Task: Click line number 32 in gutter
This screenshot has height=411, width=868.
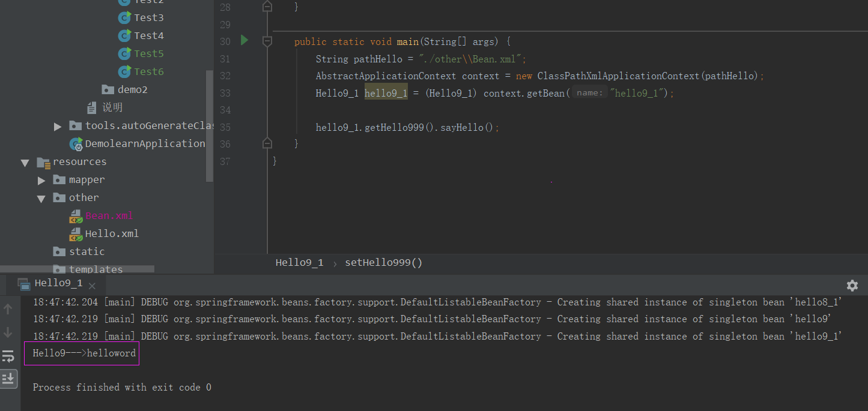Action: coord(225,76)
